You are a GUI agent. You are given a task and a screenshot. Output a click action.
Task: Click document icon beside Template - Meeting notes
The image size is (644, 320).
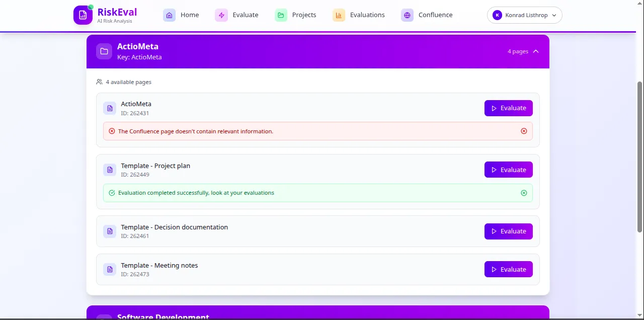110,270
